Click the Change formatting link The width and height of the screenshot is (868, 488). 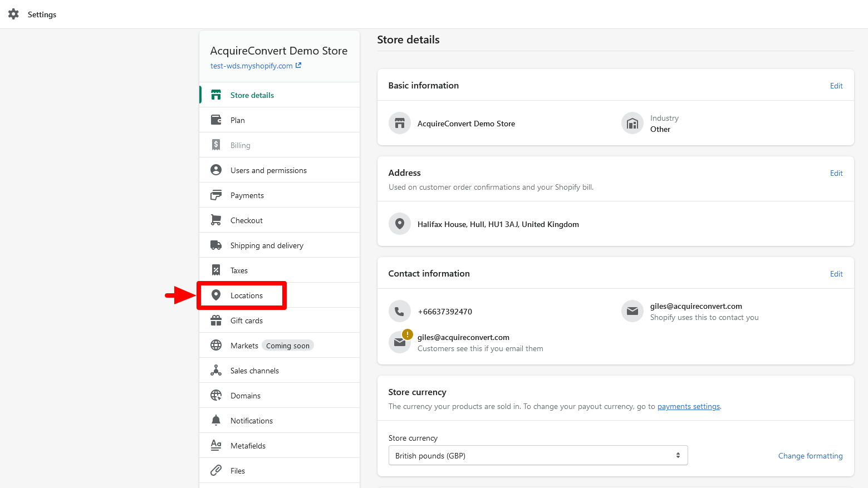[x=810, y=456]
